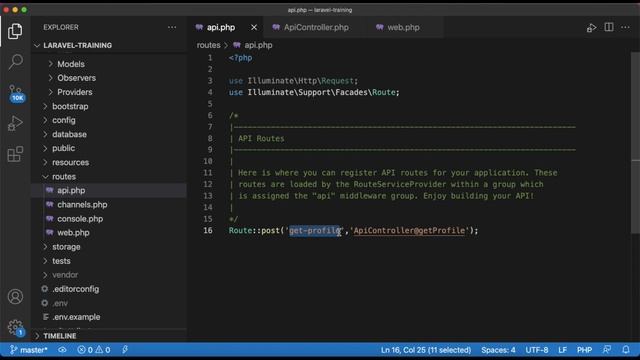The height and width of the screenshot is (360, 640).
Task: Click the editor vertical scrollbar
Action: 636,144
